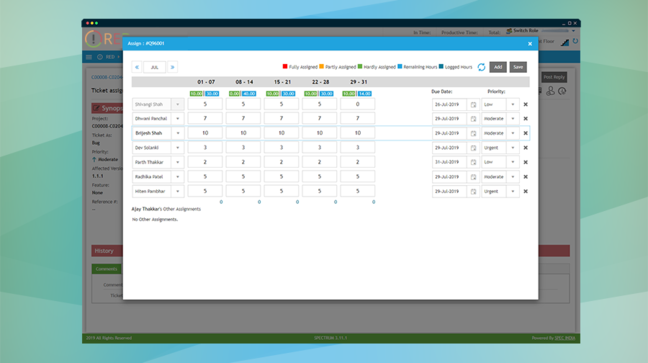This screenshot has height=363, width=648.
Task: Edit Dhvani Panchal hours for week 08 - 14
Action: coord(243,118)
